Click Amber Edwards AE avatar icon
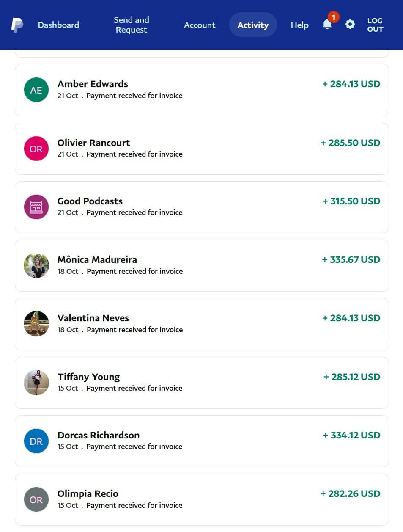The height and width of the screenshot is (532, 403). (36, 90)
